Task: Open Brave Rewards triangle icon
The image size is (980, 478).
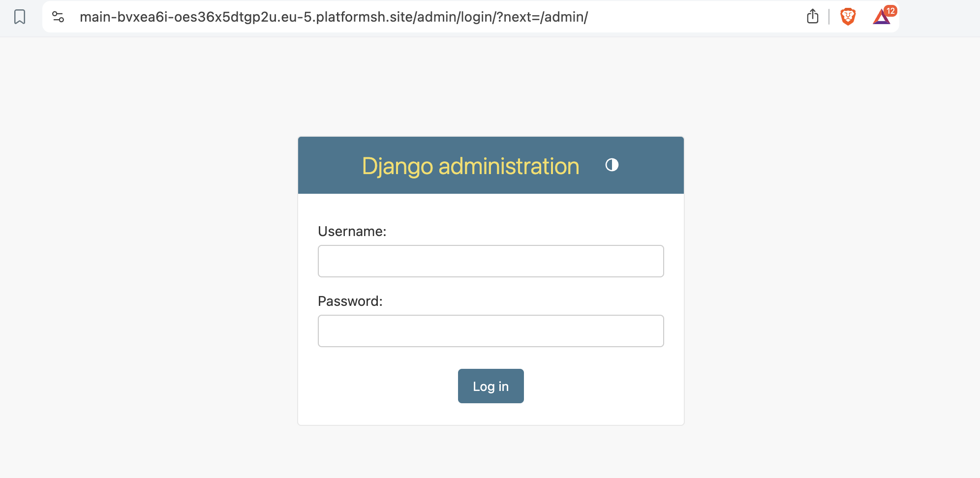Action: [x=881, y=18]
